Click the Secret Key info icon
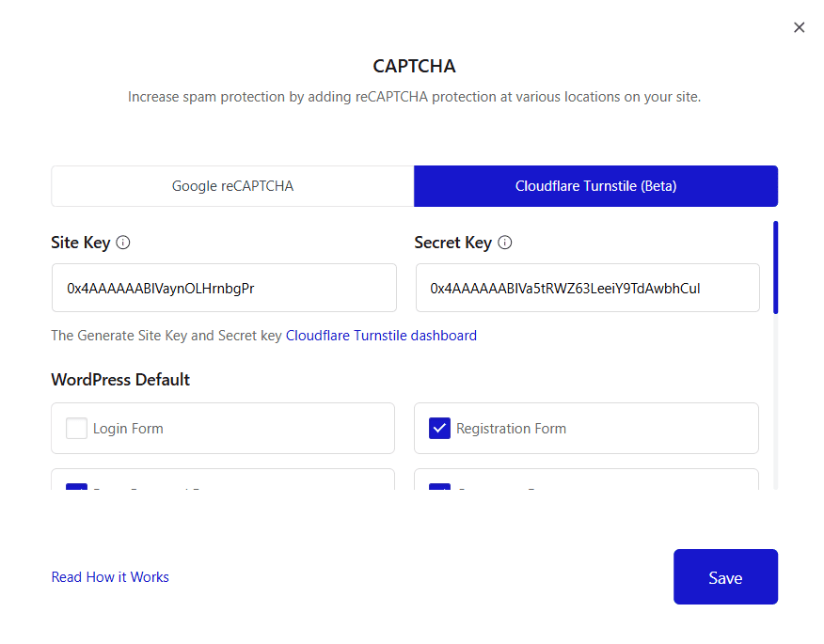Image resolution: width=824 pixels, height=644 pixels. (x=505, y=243)
